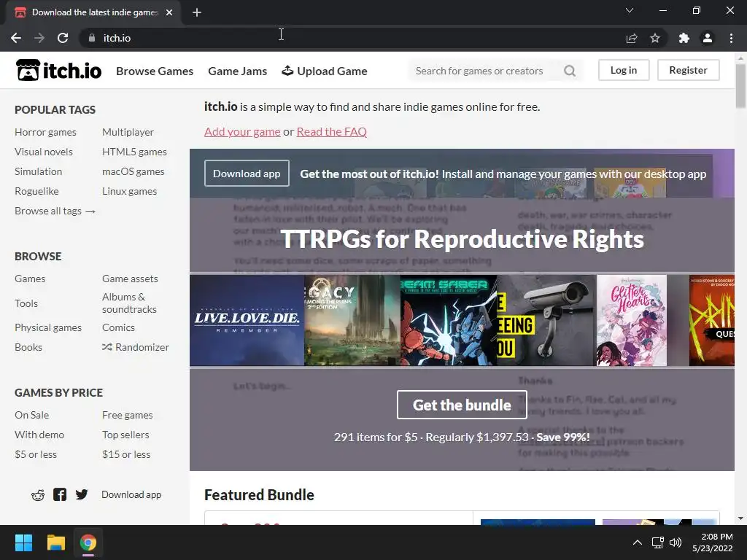Browse Physical games category
747x560 pixels.
pos(48,327)
